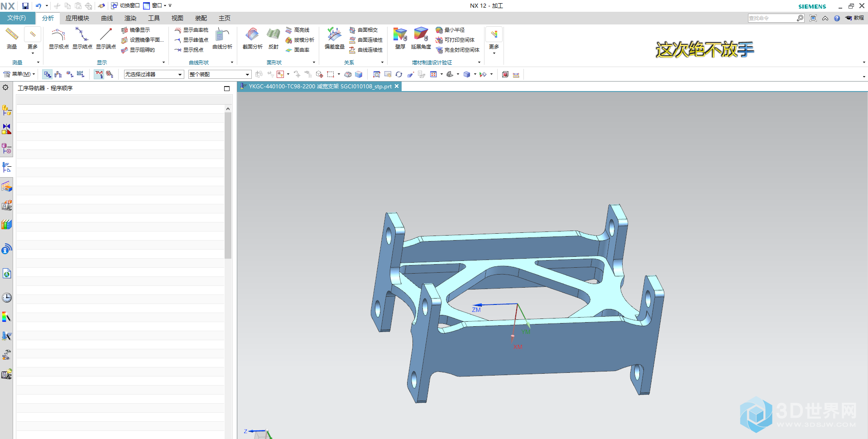Click 完全封闭空间体 enclosed volume icon
Image resolution: width=868 pixels, height=439 pixels.
click(x=439, y=50)
